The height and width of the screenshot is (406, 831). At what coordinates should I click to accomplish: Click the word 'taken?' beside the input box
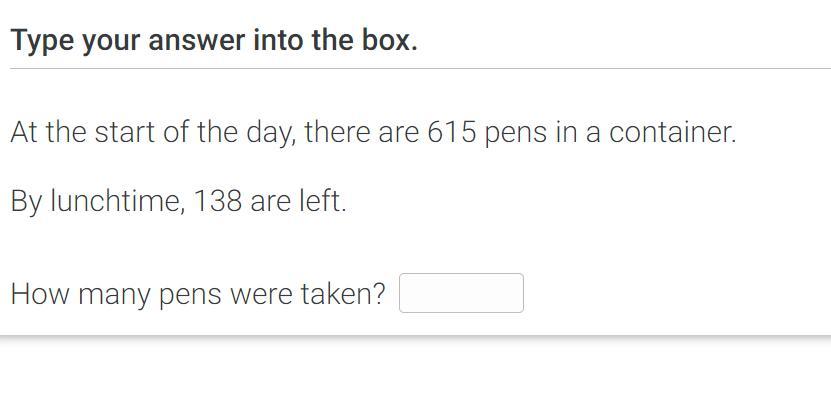pyautogui.click(x=343, y=294)
